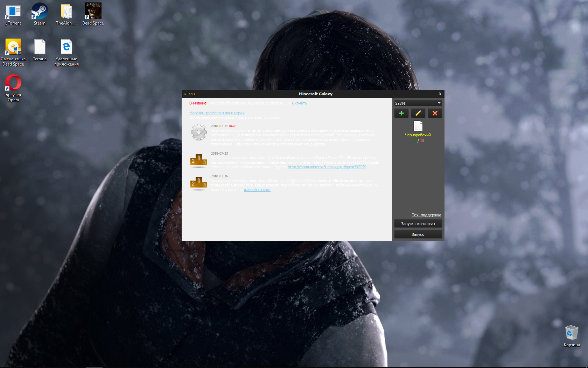
Task: Click the pencil edit account button
Action: click(418, 113)
